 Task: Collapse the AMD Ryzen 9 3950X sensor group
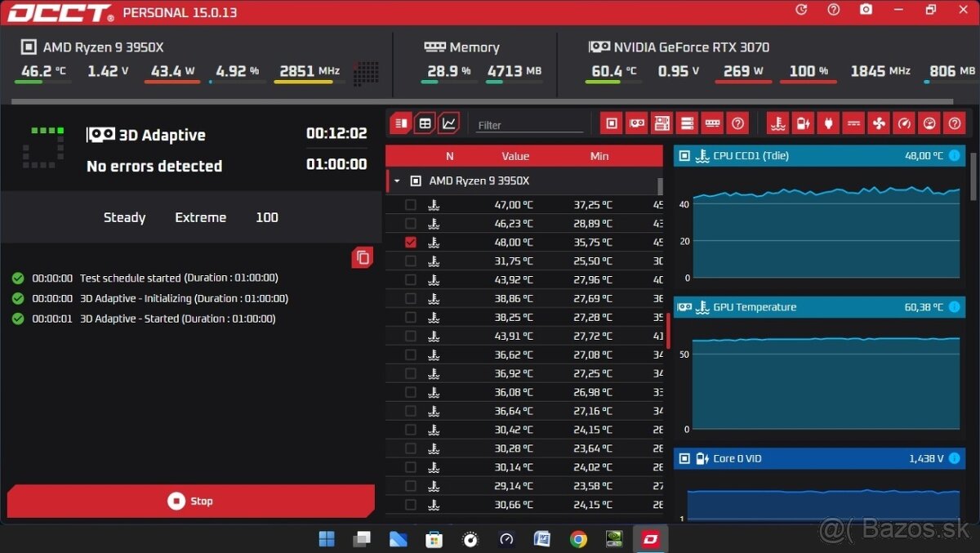(397, 181)
